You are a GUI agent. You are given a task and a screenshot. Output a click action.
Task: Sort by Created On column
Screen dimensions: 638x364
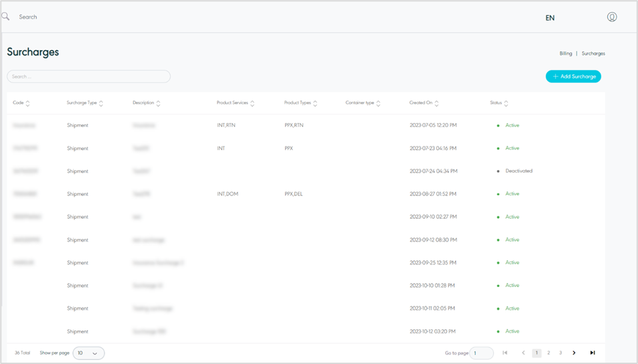(436, 103)
